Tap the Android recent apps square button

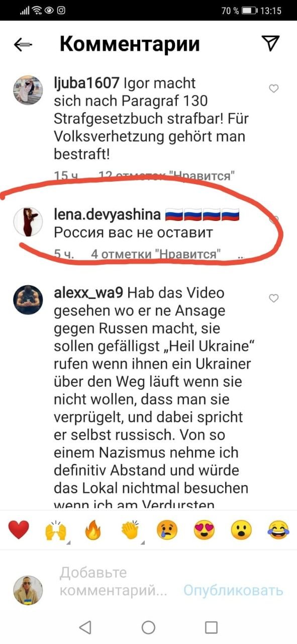[212, 627]
